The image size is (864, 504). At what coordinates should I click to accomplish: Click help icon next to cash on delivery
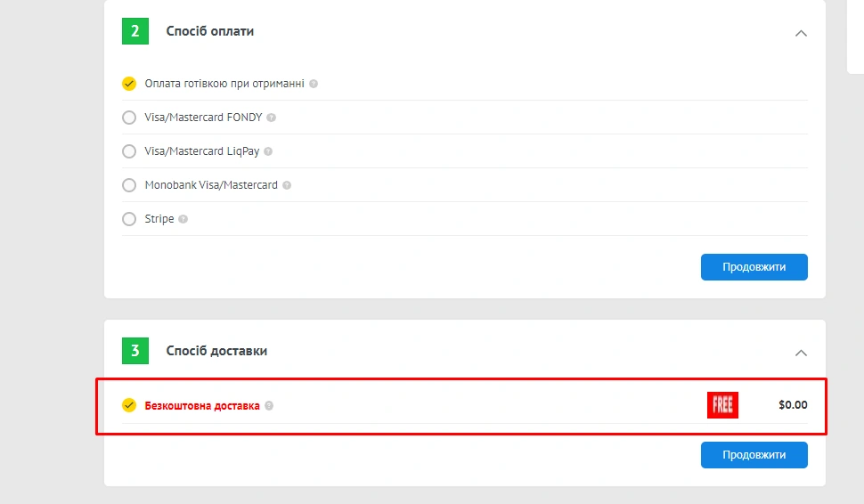click(314, 84)
